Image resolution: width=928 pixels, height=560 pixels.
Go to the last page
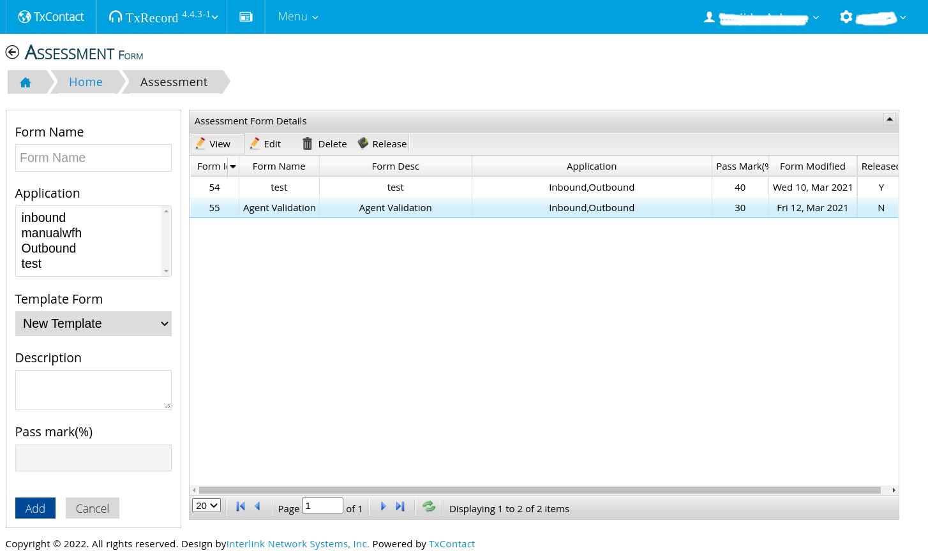400,506
